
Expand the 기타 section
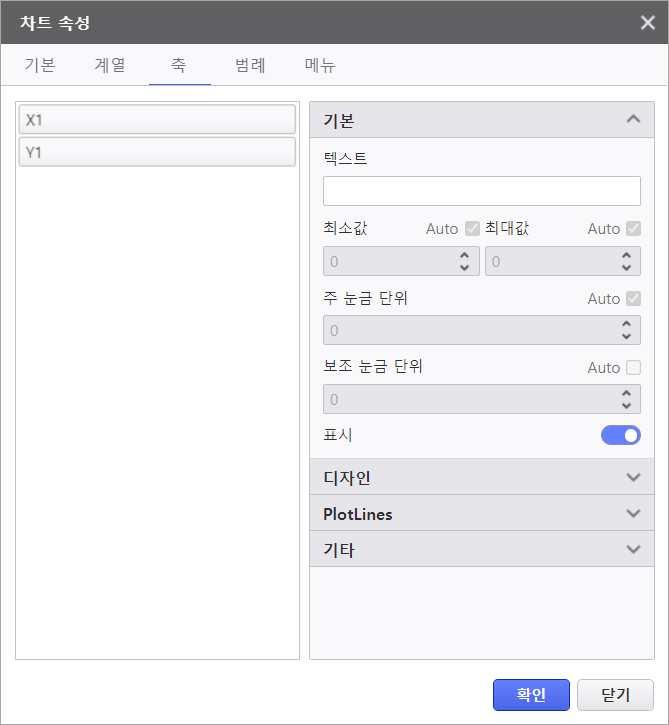click(632, 550)
